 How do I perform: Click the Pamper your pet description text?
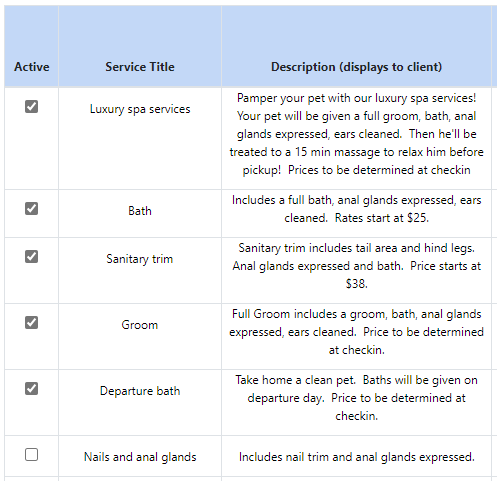pos(356,134)
